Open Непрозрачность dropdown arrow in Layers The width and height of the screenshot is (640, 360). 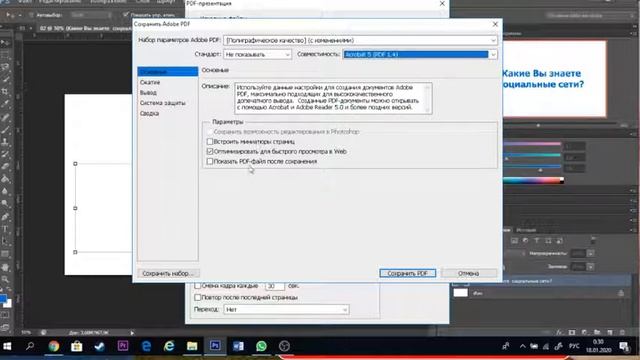tap(590, 253)
